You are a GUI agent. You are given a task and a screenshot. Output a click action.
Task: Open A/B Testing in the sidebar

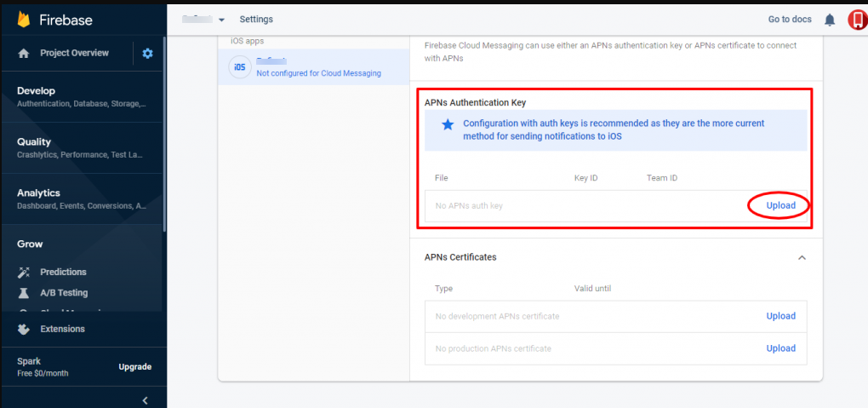coord(64,293)
